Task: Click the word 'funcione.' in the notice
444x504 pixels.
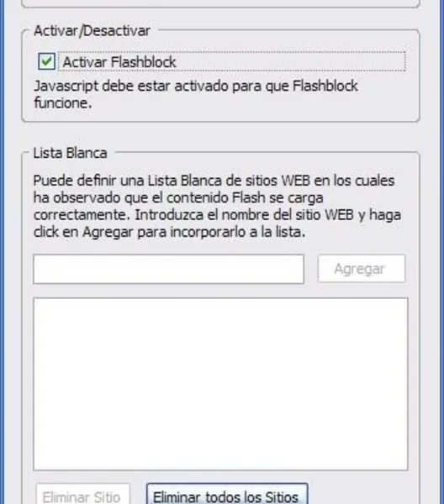Action: (x=63, y=103)
